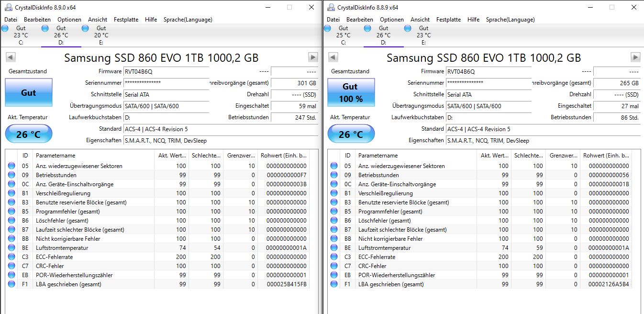
Task: Click CrystalDiskInfo app icon in right title bar
Action: [x=331, y=7]
